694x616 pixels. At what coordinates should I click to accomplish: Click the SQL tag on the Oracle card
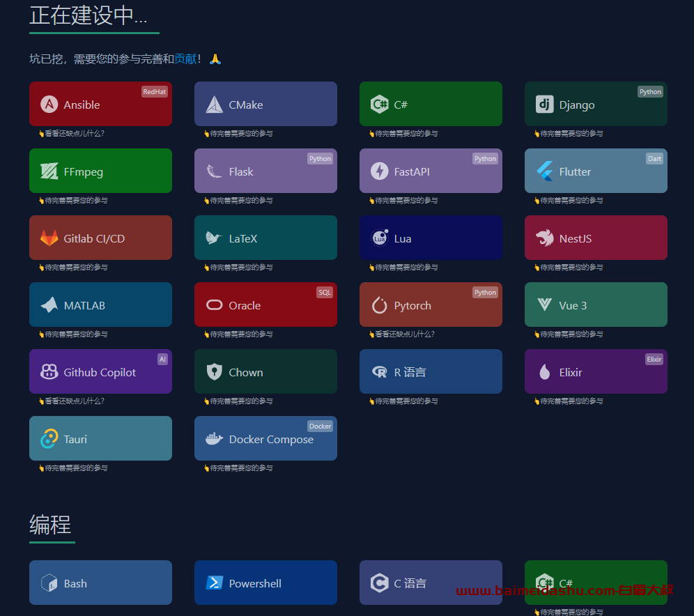click(325, 292)
